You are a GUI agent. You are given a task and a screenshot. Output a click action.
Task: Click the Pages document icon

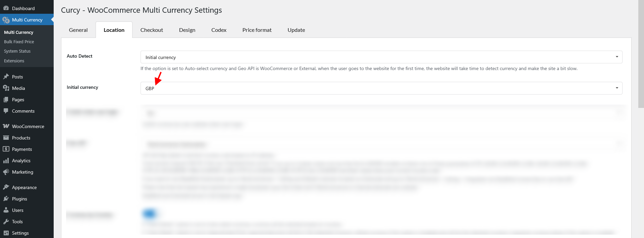click(6, 100)
